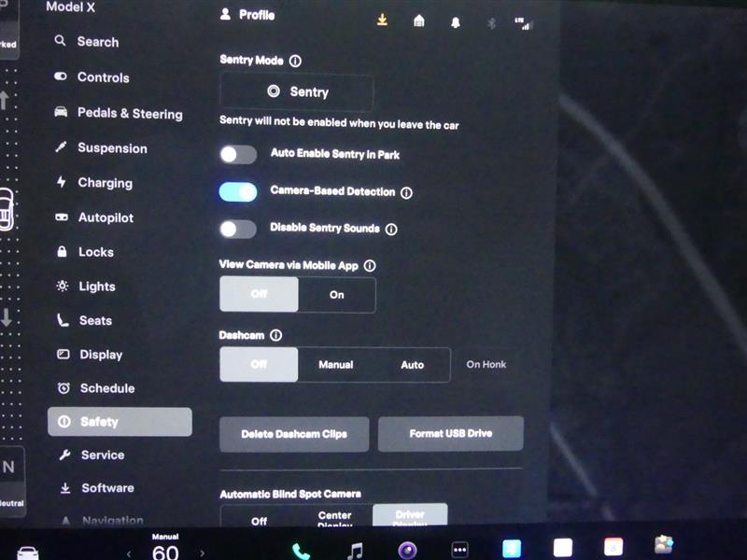This screenshot has height=560, width=747.
Task: Select the Safety menu item
Action: click(x=120, y=422)
